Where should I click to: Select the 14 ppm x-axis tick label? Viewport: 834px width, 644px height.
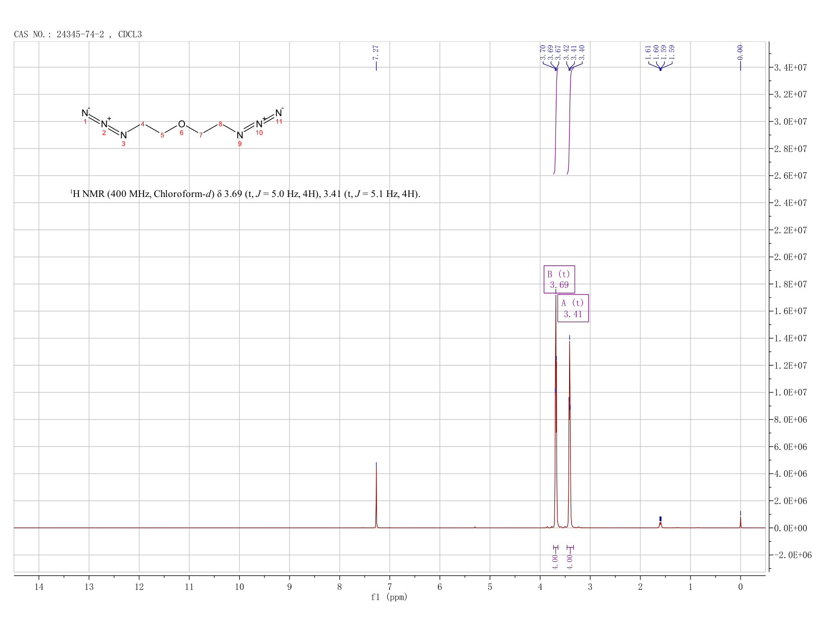(39, 586)
